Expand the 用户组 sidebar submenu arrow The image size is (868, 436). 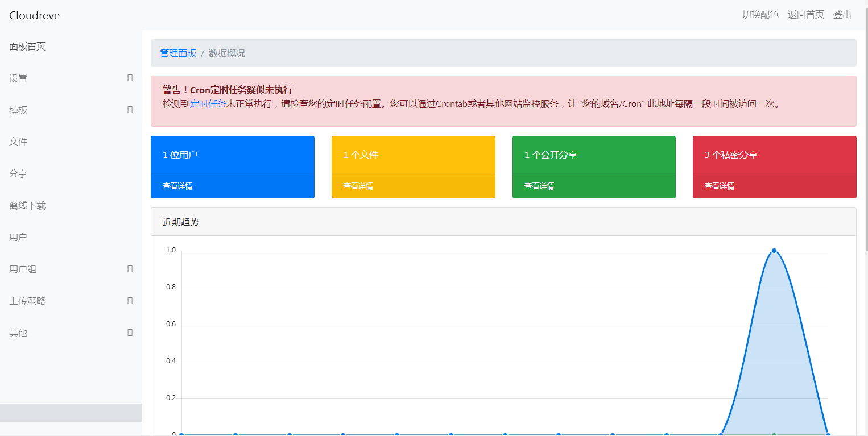pyautogui.click(x=130, y=269)
